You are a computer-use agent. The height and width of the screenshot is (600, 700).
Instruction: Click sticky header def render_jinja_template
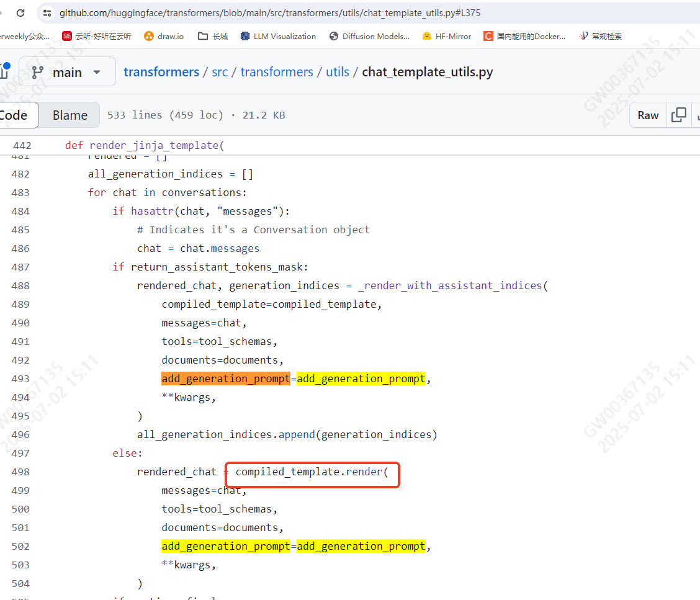coord(145,146)
